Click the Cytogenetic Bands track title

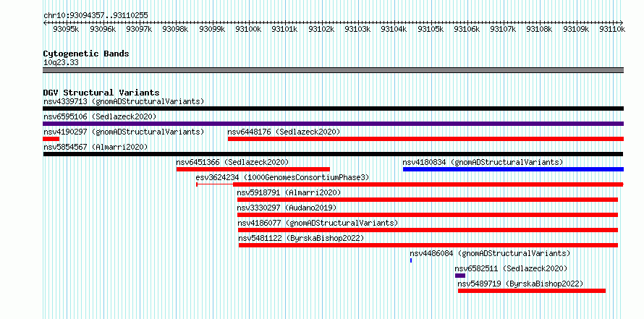click(x=86, y=54)
